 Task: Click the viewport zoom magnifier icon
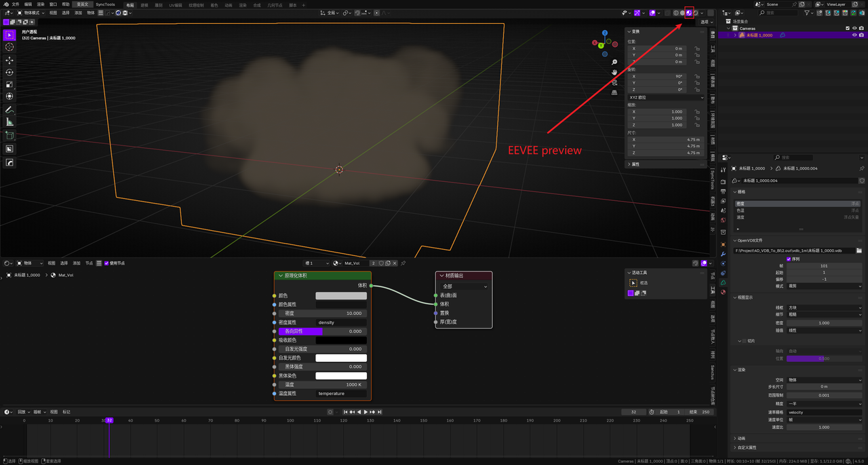coord(614,62)
